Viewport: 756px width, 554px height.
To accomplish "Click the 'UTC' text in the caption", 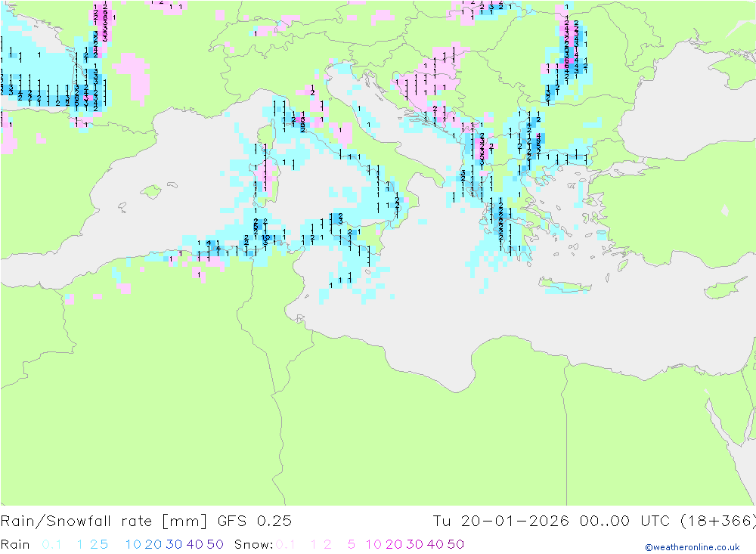I will [x=655, y=522].
